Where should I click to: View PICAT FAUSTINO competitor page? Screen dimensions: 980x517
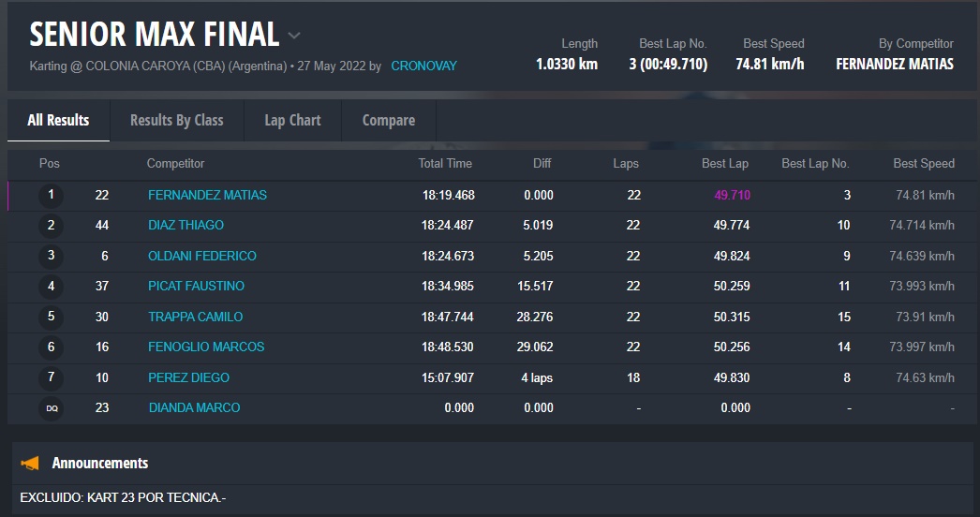[196, 286]
